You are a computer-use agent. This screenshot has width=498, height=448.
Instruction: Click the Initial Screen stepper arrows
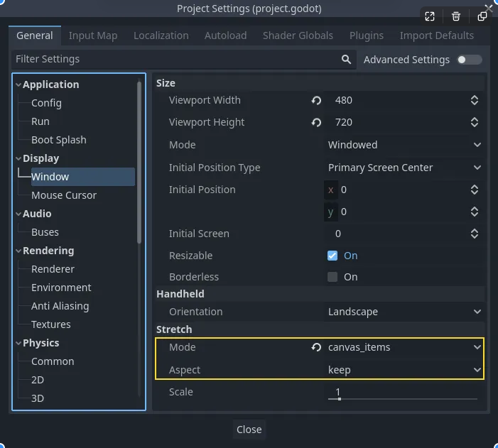(x=475, y=234)
